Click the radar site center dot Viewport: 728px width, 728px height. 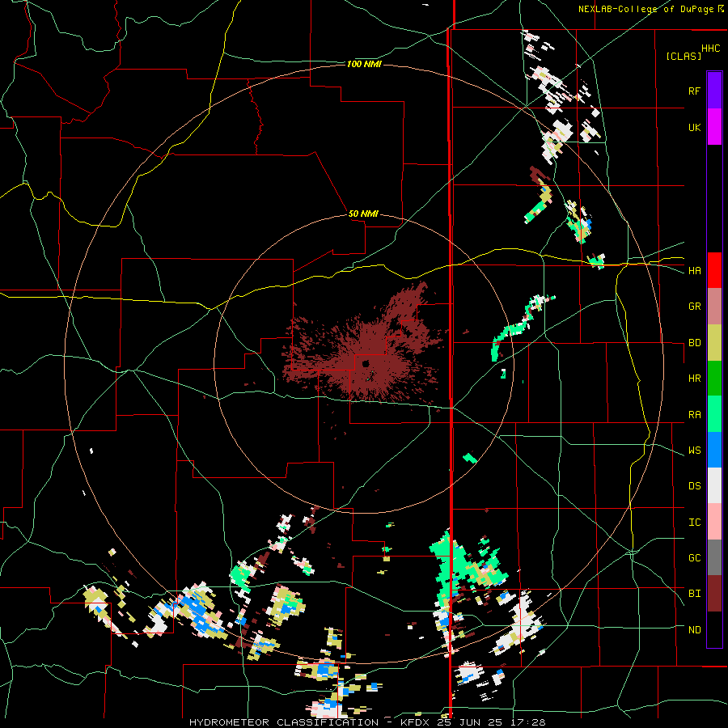pyautogui.click(x=366, y=363)
